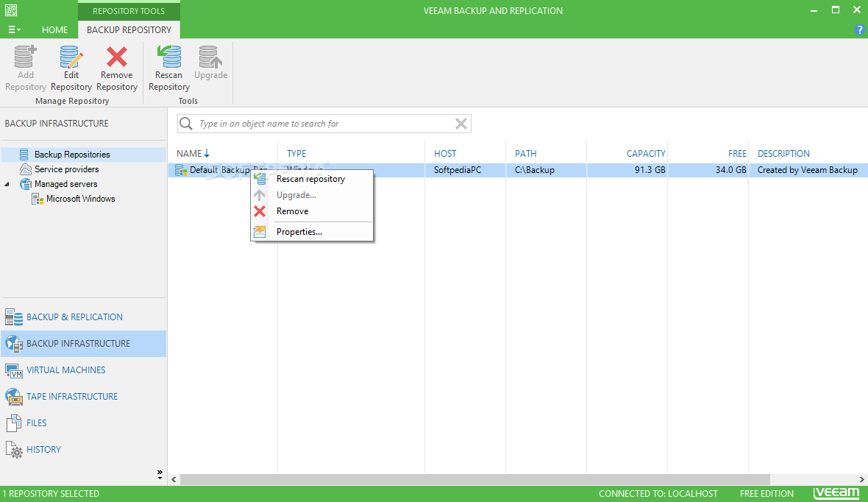Click the Upgrade ribbon icon

210,57
